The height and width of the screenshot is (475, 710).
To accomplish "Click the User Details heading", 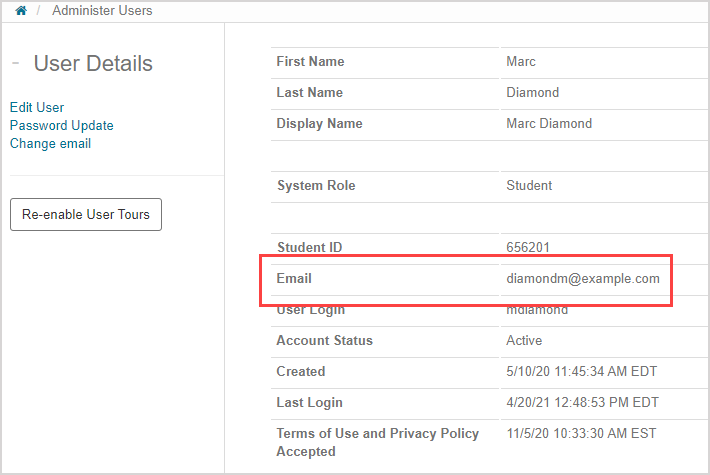I will pyautogui.click(x=93, y=64).
